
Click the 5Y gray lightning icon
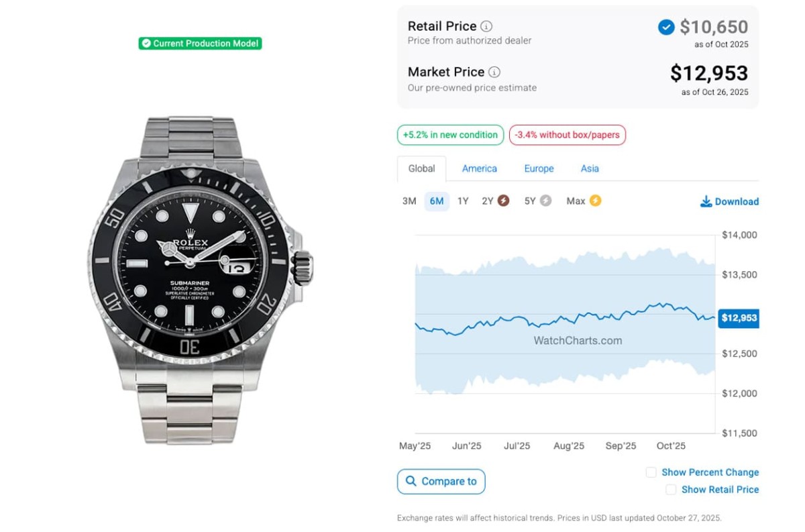[545, 201]
